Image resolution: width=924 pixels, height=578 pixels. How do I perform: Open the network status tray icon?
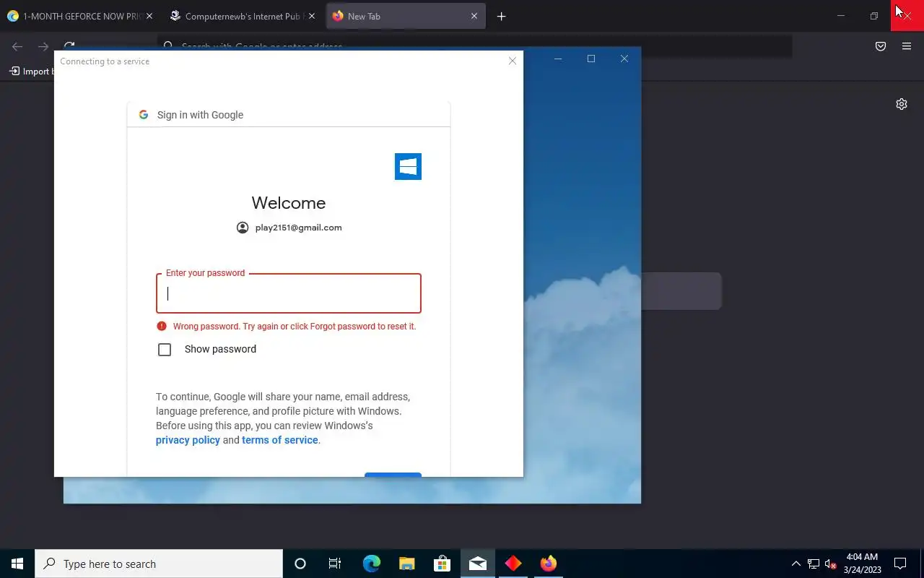click(x=814, y=564)
